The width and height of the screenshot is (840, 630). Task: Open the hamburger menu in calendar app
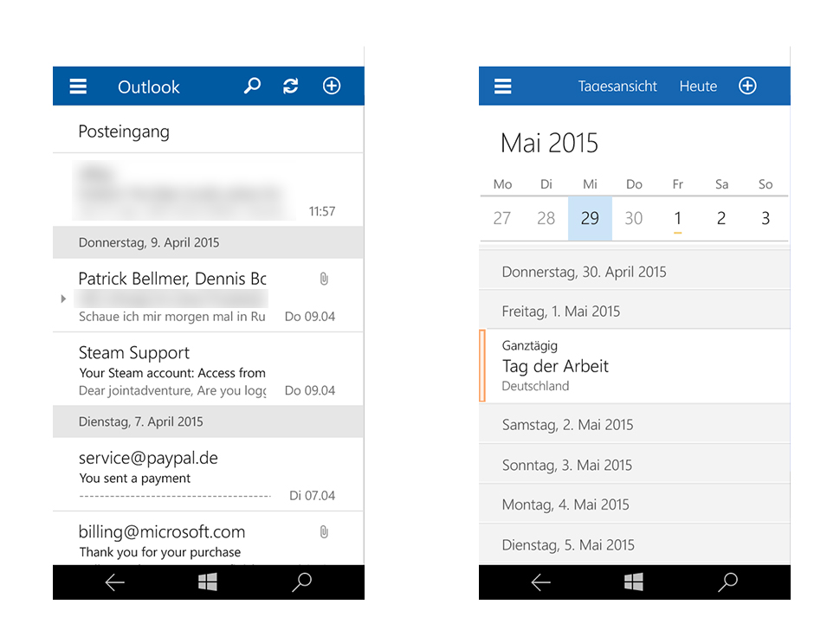(x=502, y=87)
